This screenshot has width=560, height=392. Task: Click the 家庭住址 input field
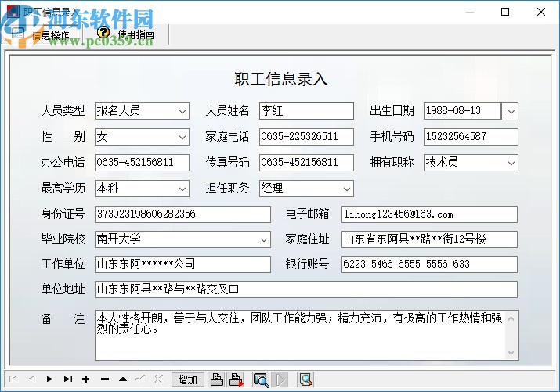[429, 239]
